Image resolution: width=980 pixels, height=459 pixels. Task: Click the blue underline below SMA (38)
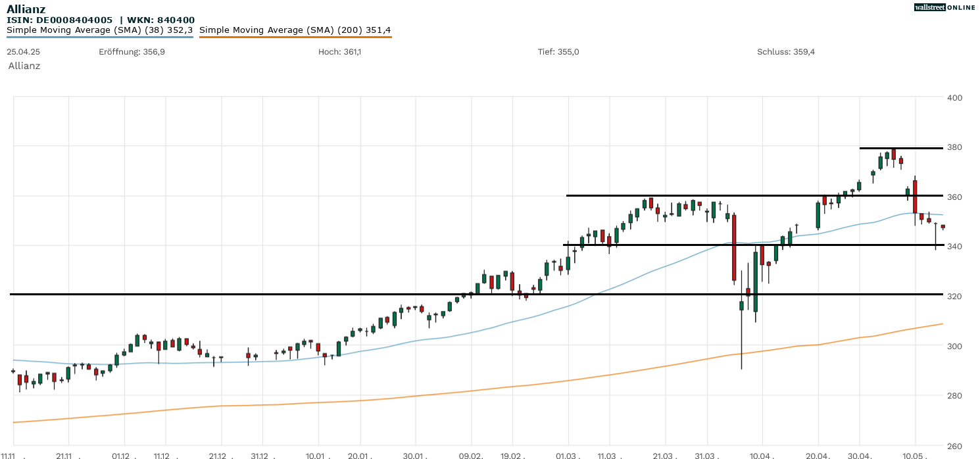point(99,37)
